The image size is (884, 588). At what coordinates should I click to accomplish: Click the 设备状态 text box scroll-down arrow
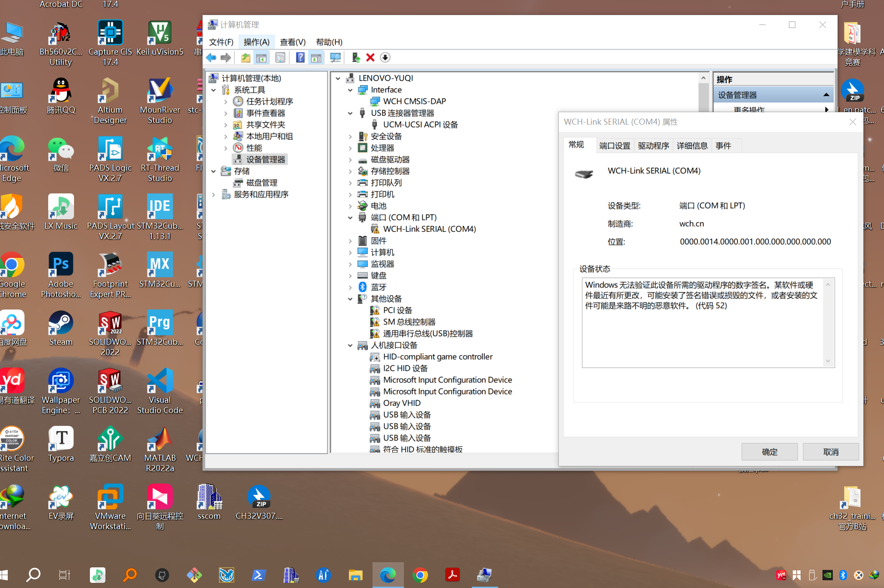(828, 361)
